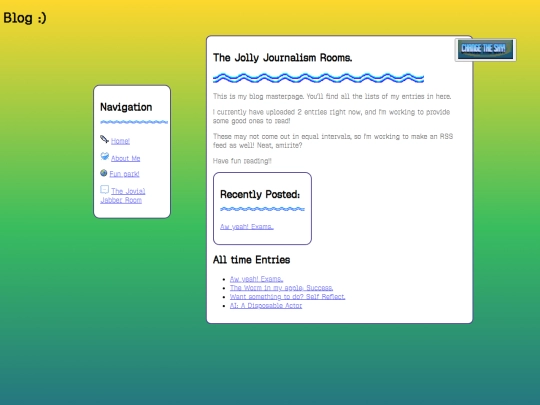Click the pencil icon beside Home
Screen dimensions: 540x405
click(x=104, y=139)
